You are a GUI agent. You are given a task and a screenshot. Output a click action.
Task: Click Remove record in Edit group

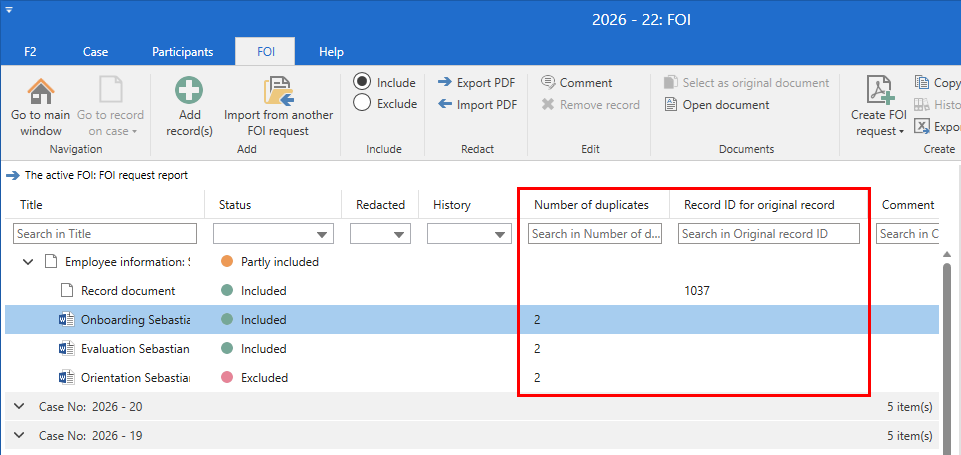(591, 105)
